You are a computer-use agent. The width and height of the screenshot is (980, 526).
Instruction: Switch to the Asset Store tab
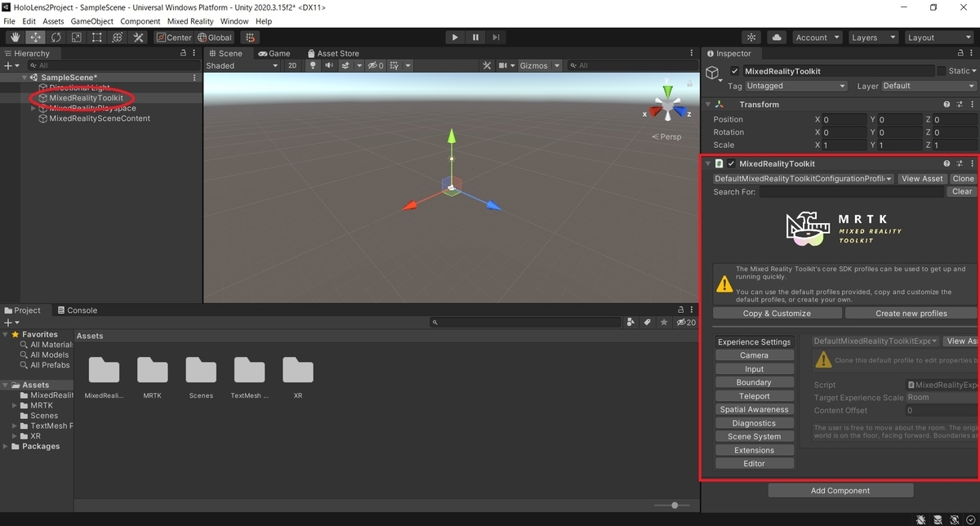[x=332, y=53]
